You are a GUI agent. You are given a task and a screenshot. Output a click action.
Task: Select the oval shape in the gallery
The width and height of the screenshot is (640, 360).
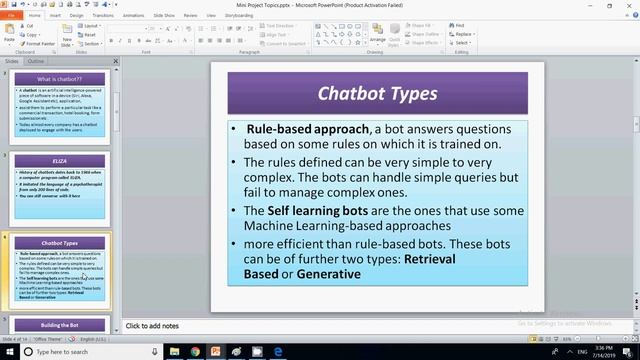point(350,27)
